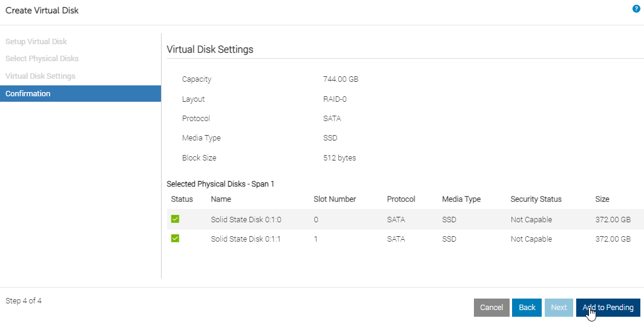Go to Select Physical Disks step

[x=42, y=59]
